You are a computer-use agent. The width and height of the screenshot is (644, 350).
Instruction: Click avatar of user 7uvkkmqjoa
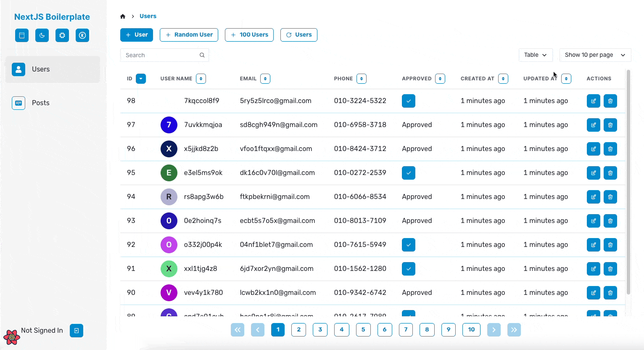coord(169,125)
